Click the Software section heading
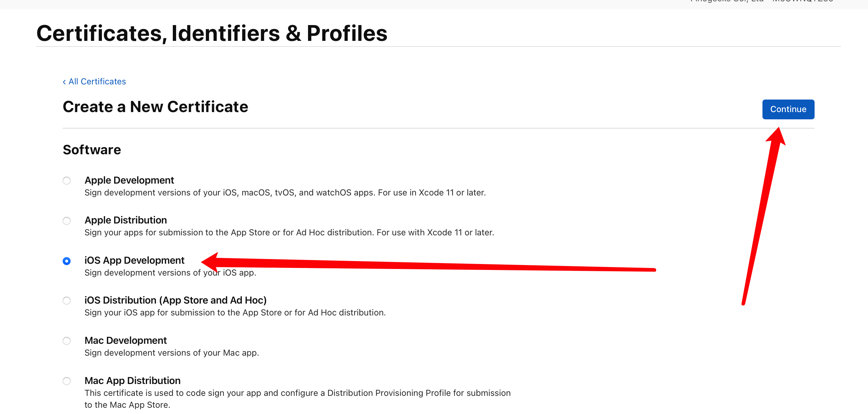The height and width of the screenshot is (414, 868). [92, 150]
